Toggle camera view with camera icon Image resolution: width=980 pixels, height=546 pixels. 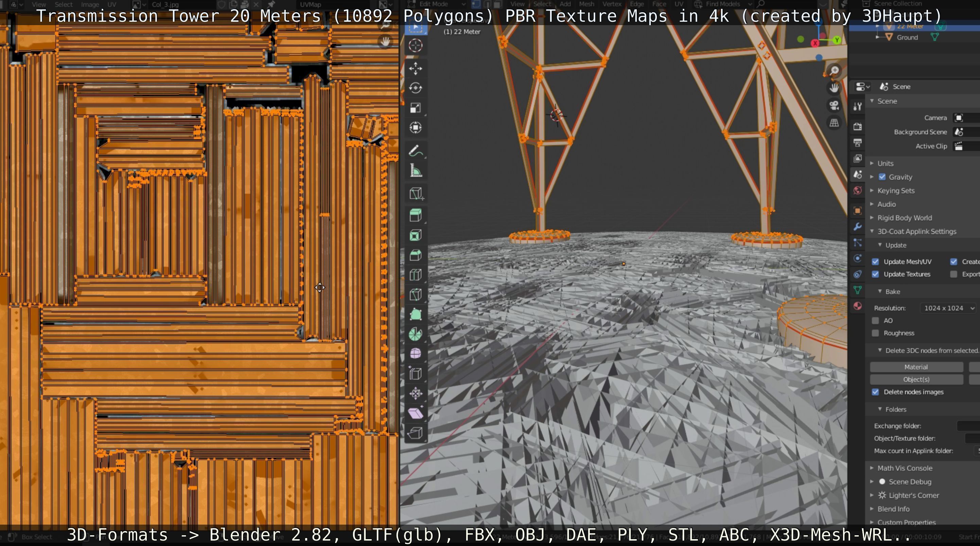[834, 105]
